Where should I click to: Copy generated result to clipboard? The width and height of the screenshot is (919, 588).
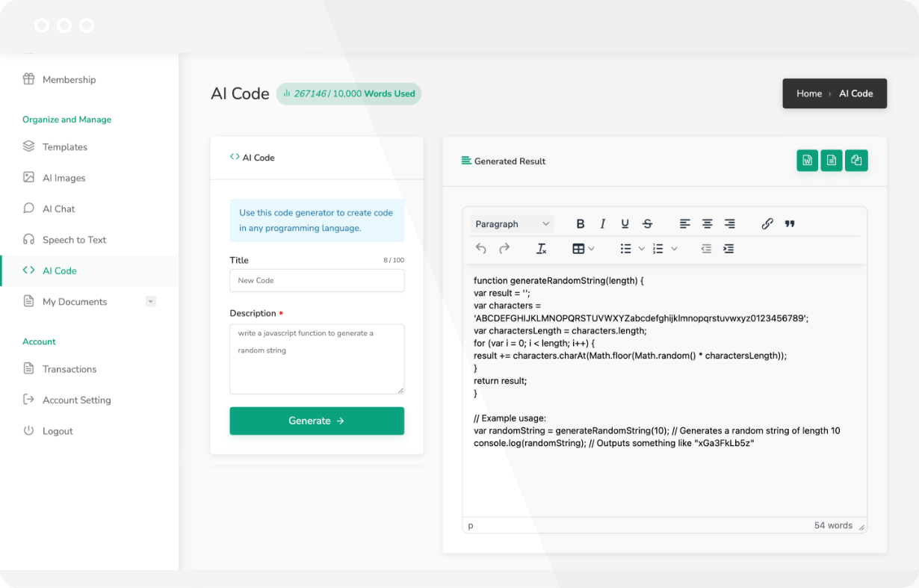[856, 161]
